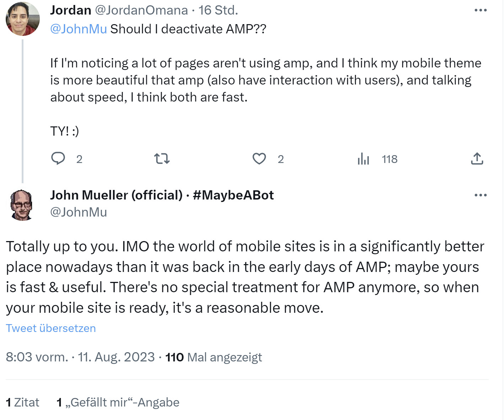Screen dimensions: 504x420
Task: Open the three-dot menu on John Mueller's tweet
Action: coord(481,195)
